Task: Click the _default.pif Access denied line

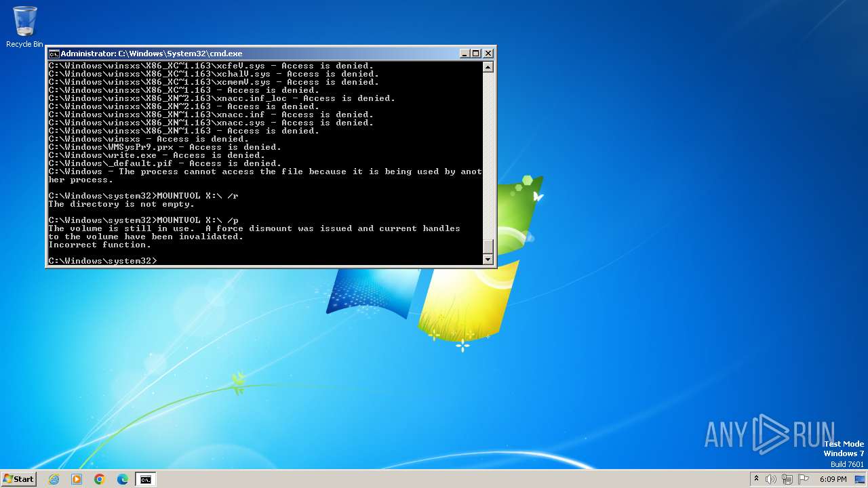Action: [165, 163]
